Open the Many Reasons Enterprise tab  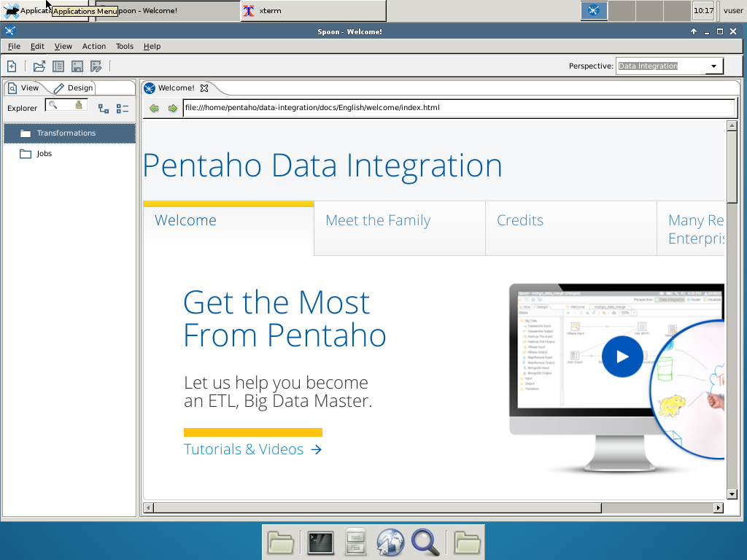[692, 228]
